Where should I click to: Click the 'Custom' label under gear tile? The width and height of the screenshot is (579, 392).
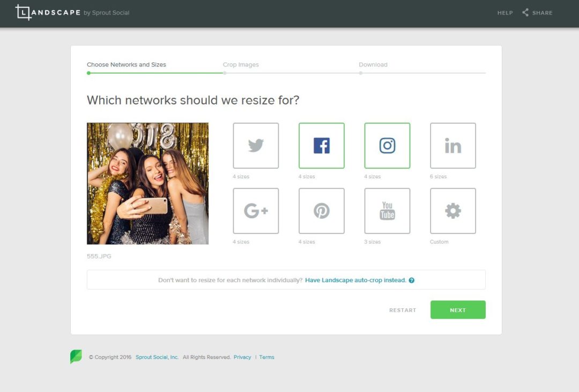439,242
